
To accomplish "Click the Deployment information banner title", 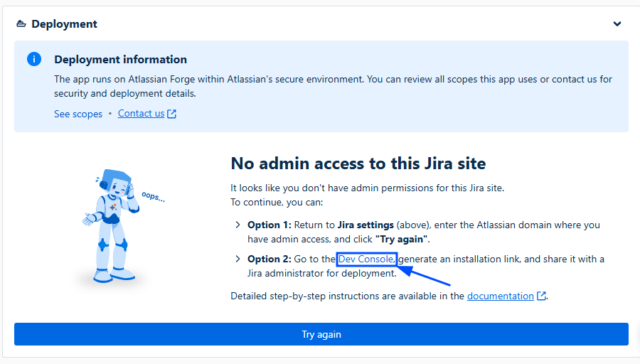I will coord(120,60).
